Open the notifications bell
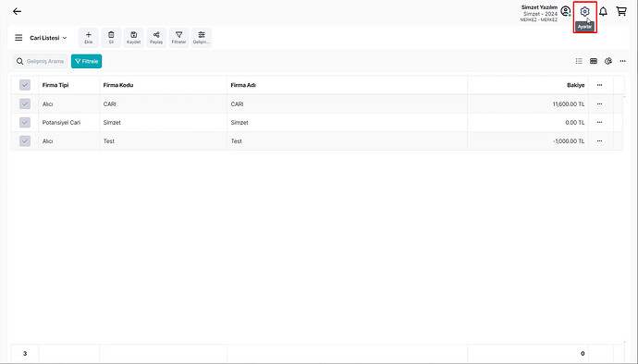638x364 pixels. click(603, 11)
